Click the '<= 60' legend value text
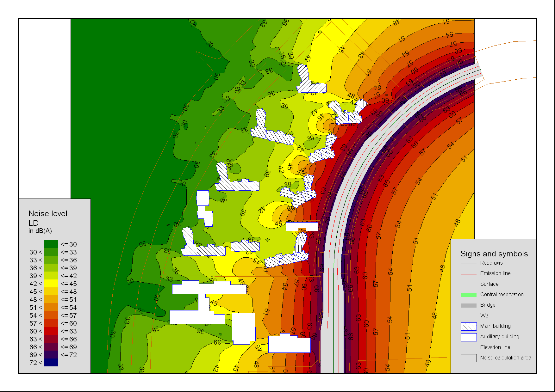The width and height of the screenshot is (555, 392). [69, 323]
